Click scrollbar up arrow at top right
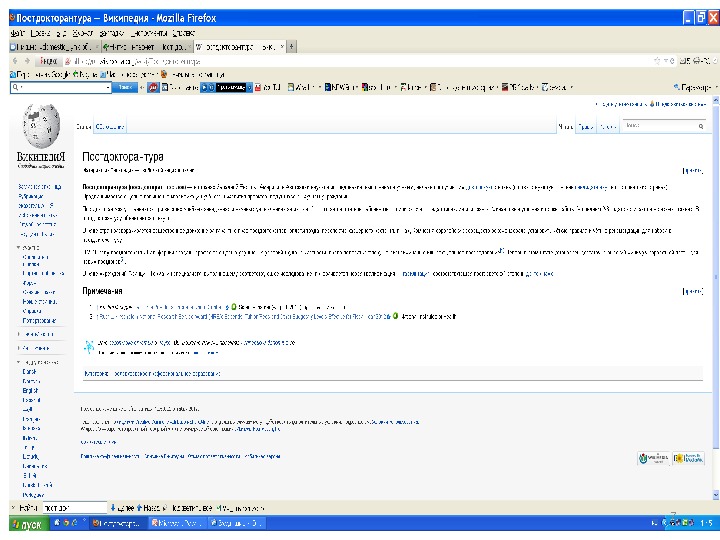 tap(715, 100)
